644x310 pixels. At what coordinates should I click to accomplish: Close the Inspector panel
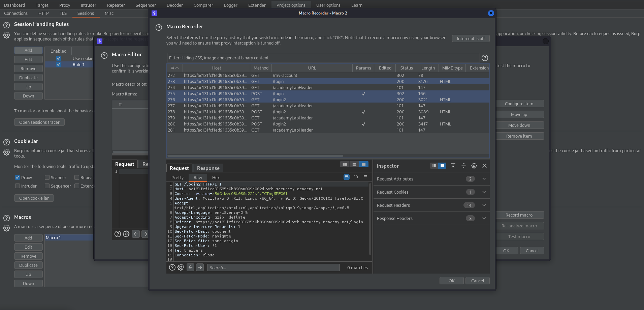[484, 166]
